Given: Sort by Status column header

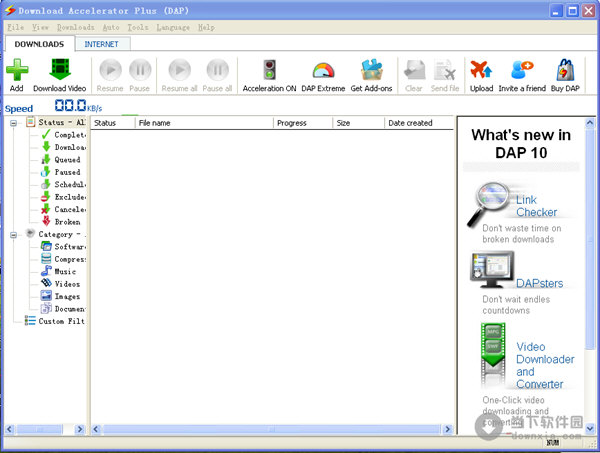Looking at the screenshot, I should 113,123.
